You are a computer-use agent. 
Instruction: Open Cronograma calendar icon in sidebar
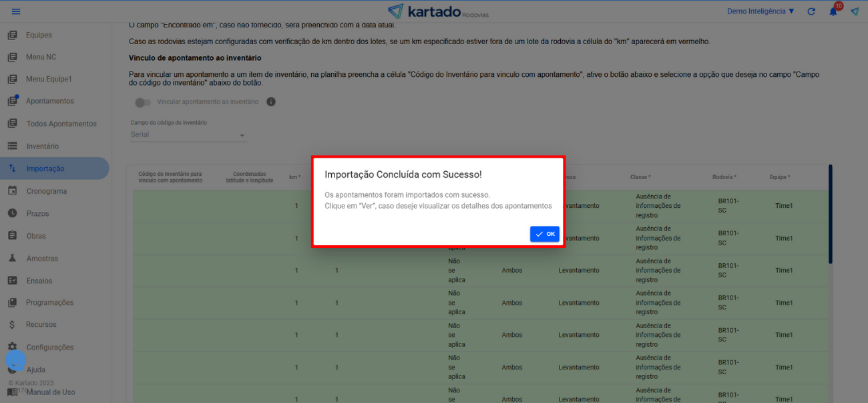[x=12, y=191]
